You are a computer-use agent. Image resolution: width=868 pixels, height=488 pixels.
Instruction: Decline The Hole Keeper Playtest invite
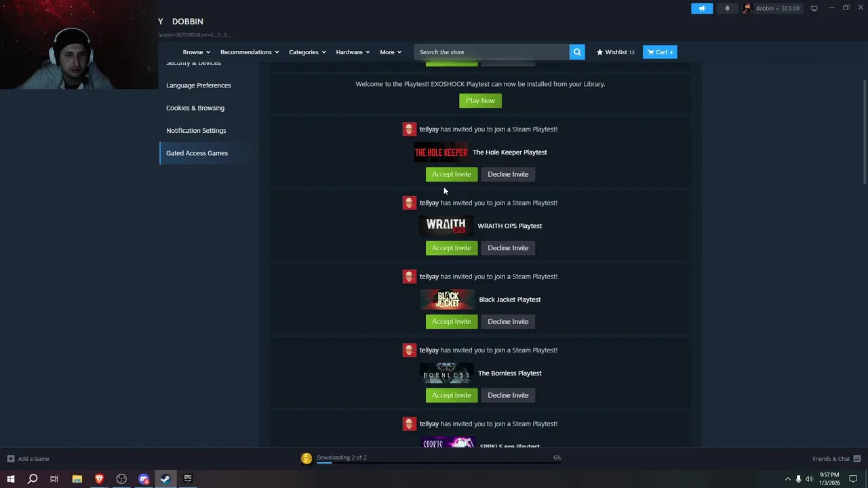click(508, 174)
